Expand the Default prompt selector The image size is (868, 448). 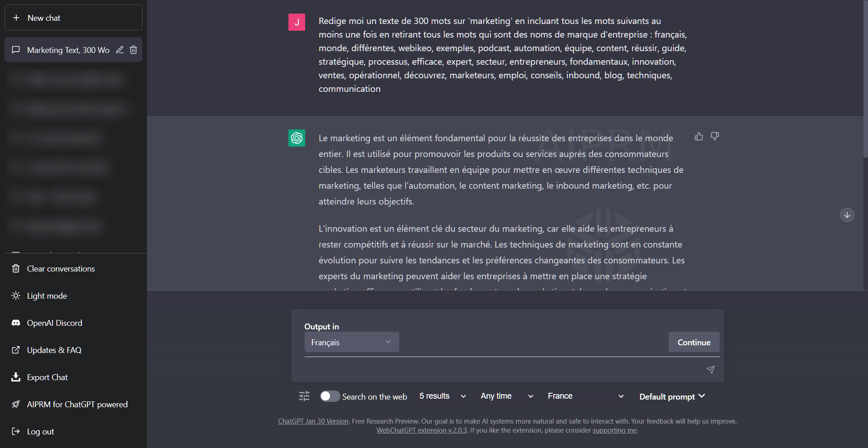click(672, 396)
